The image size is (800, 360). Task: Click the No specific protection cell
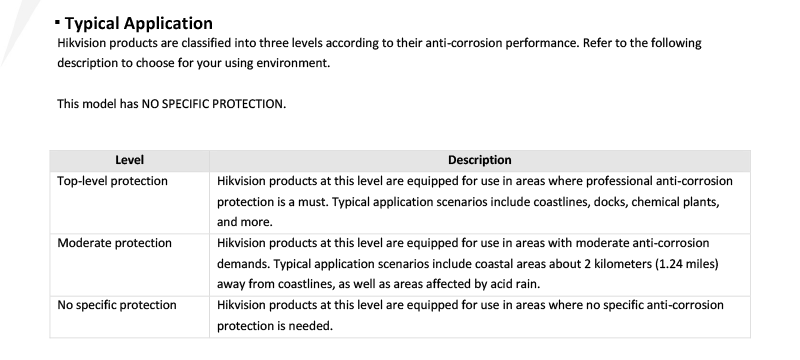(x=129, y=317)
